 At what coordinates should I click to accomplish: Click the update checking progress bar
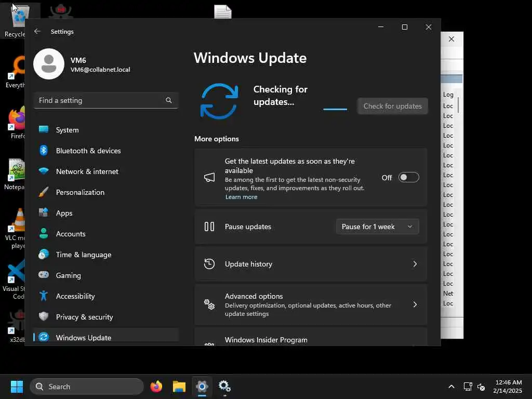point(335,109)
